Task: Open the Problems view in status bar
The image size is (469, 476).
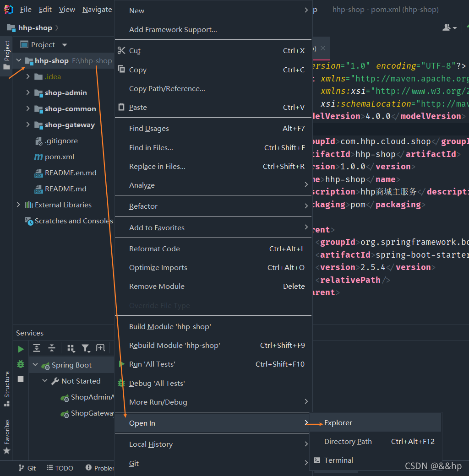Action: tap(99, 468)
